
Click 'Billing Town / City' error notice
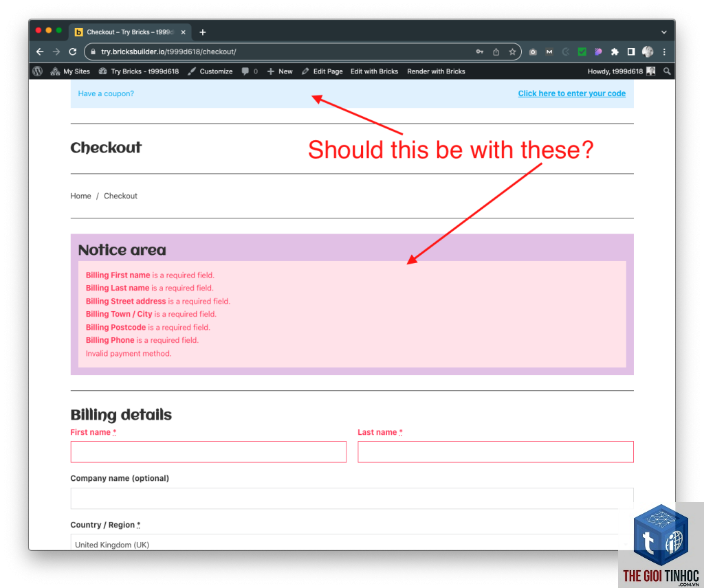(151, 314)
